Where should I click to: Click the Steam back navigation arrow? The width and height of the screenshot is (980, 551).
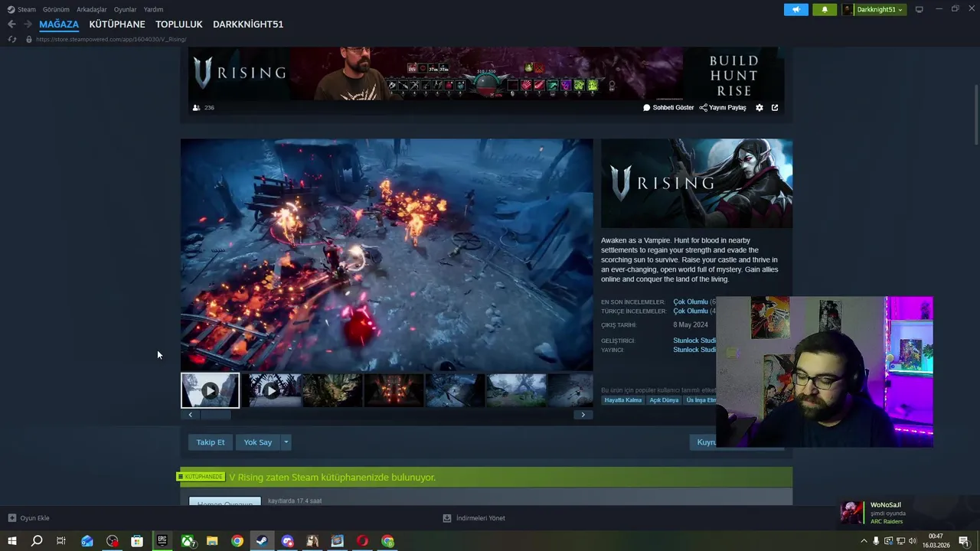[x=11, y=24]
